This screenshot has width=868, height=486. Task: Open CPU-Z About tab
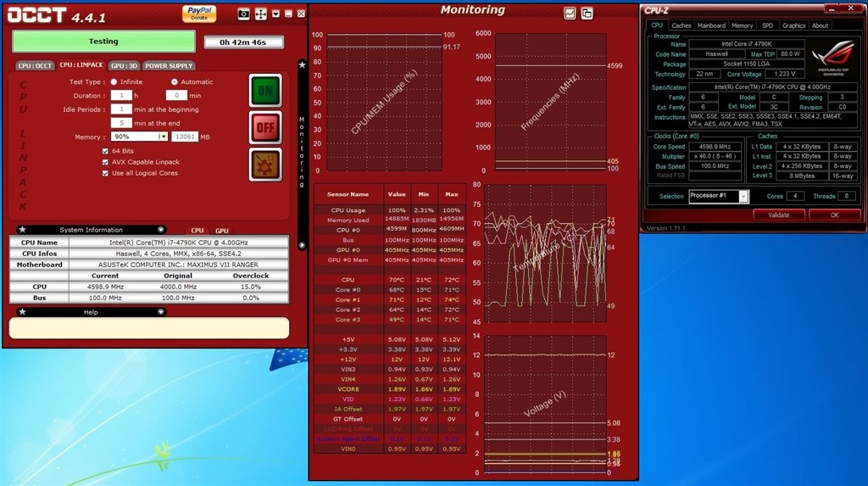[820, 25]
